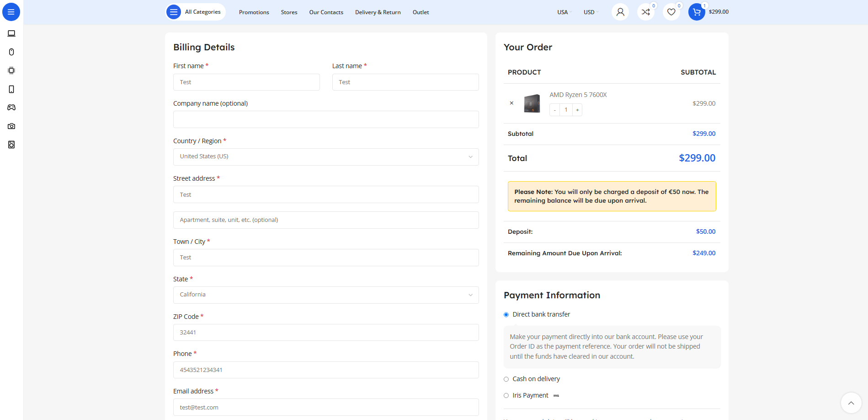Open the USD currency selector

(x=591, y=12)
